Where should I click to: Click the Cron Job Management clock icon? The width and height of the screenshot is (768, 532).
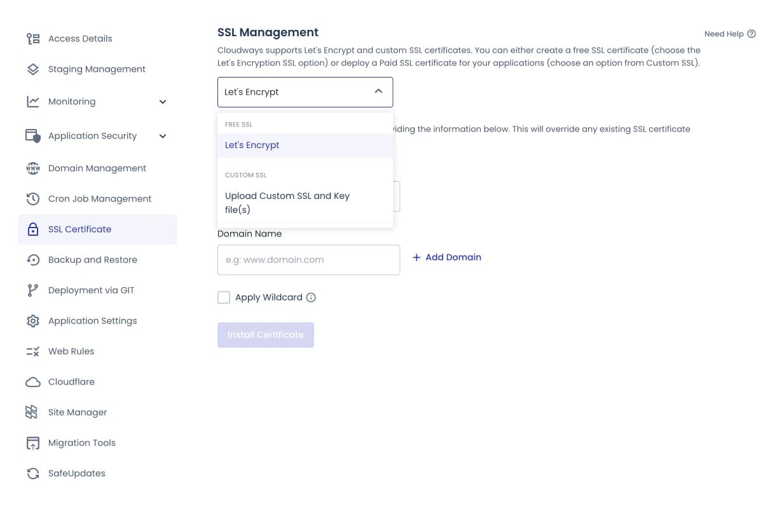pos(33,199)
